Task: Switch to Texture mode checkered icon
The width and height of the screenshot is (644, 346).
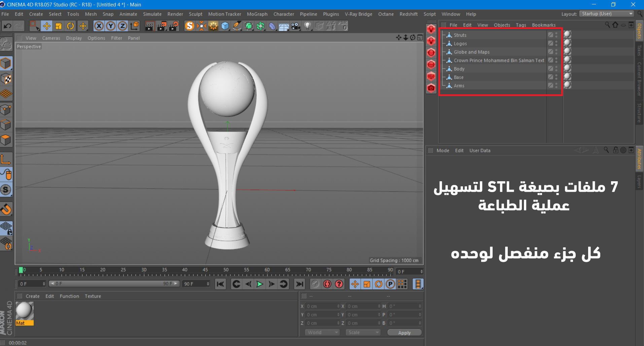Action: pos(6,79)
